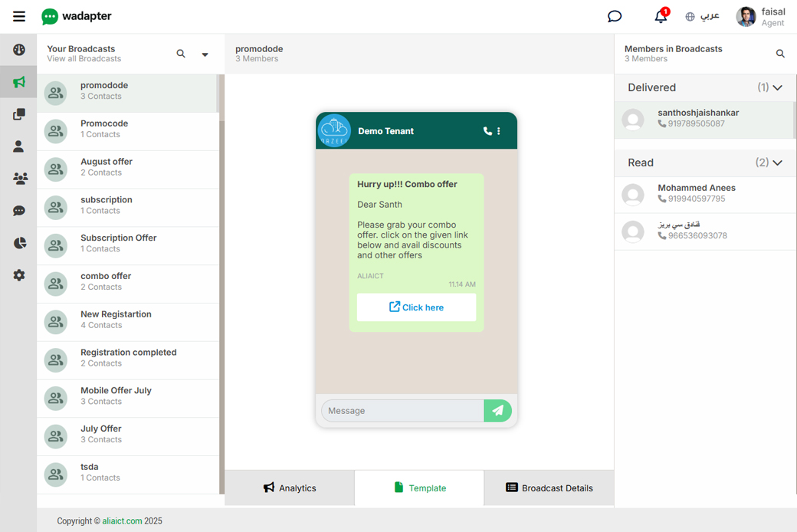This screenshot has height=532, width=797.
Task: Open the hamburger menu
Action: coord(19,16)
